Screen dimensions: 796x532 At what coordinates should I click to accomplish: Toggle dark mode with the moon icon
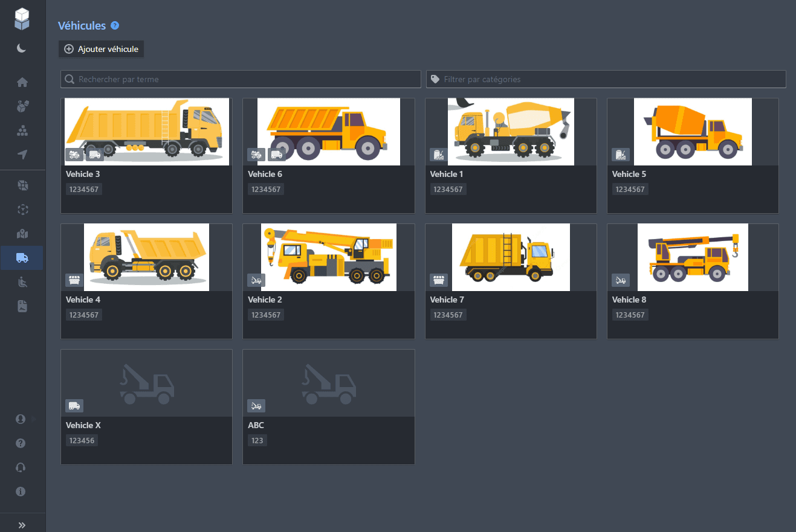[22, 48]
